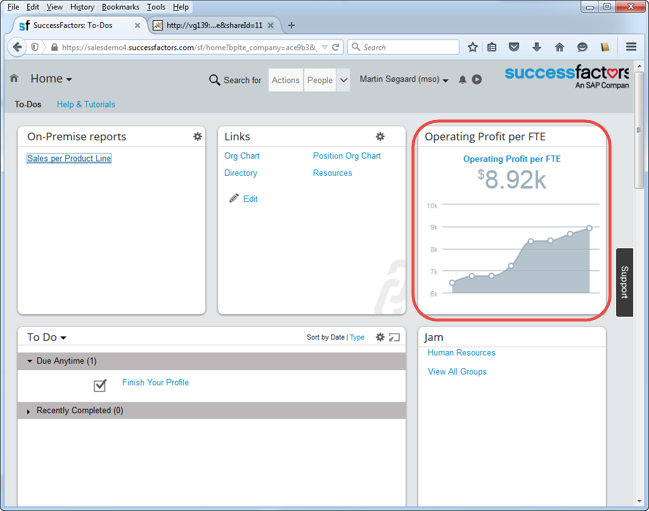Image resolution: width=649 pixels, height=511 pixels.
Task: Click the shield tracking protection icon
Action: click(35, 47)
